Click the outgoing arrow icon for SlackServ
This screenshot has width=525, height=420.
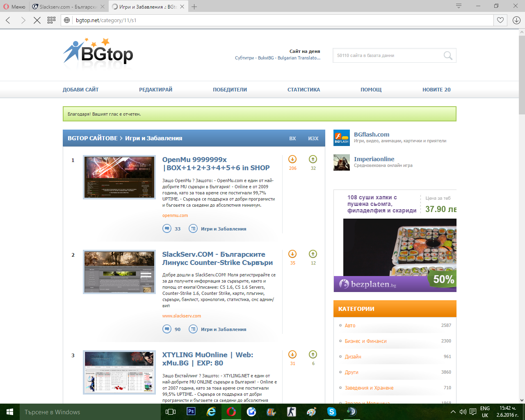[x=313, y=254]
